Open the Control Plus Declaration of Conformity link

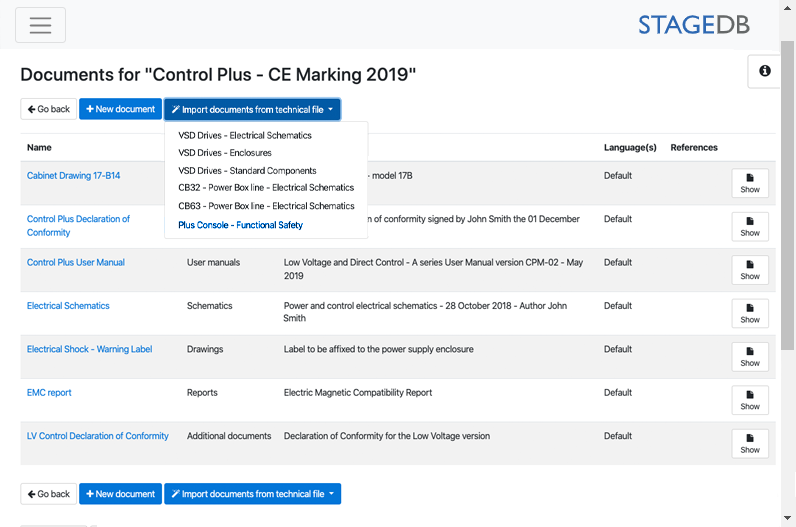[78, 225]
